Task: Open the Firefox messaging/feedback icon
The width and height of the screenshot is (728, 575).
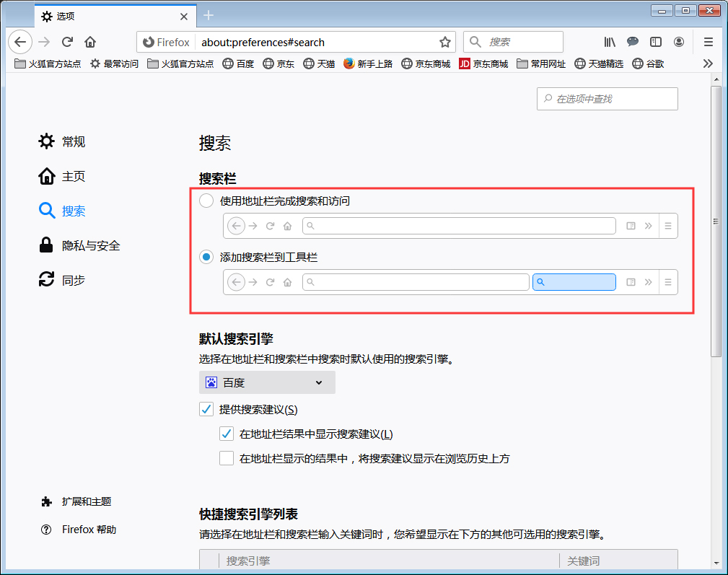Action: 633,42
